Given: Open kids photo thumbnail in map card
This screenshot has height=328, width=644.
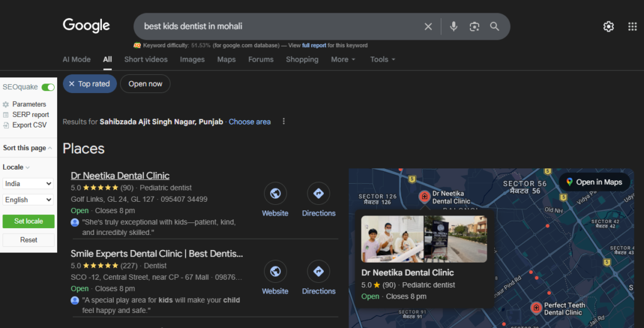Looking at the screenshot, I should [392, 239].
